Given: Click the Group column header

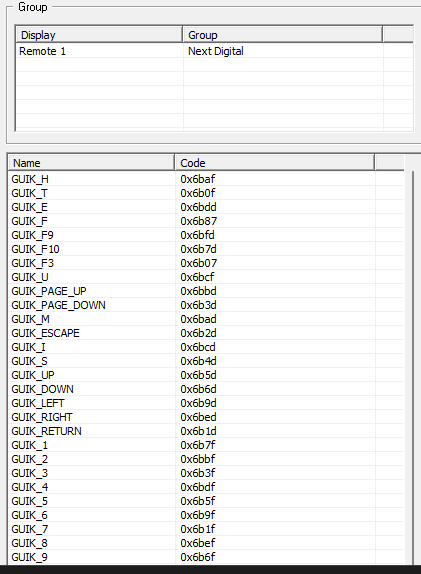Looking at the screenshot, I should (x=282, y=35).
